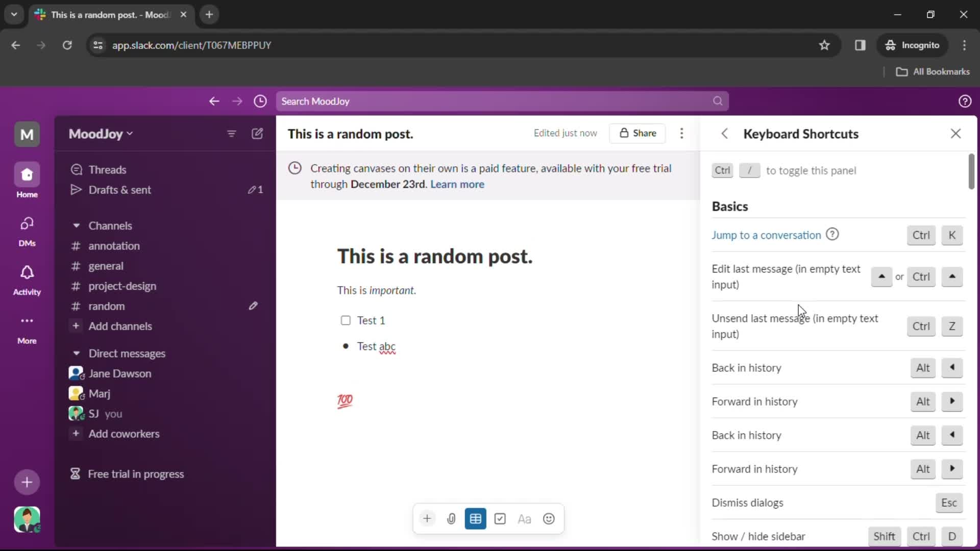Image resolution: width=980 pixels, height=551 pixels.
Task: Open the emoji picker icon
Action: pyautogui.click(x=549, y=519)
